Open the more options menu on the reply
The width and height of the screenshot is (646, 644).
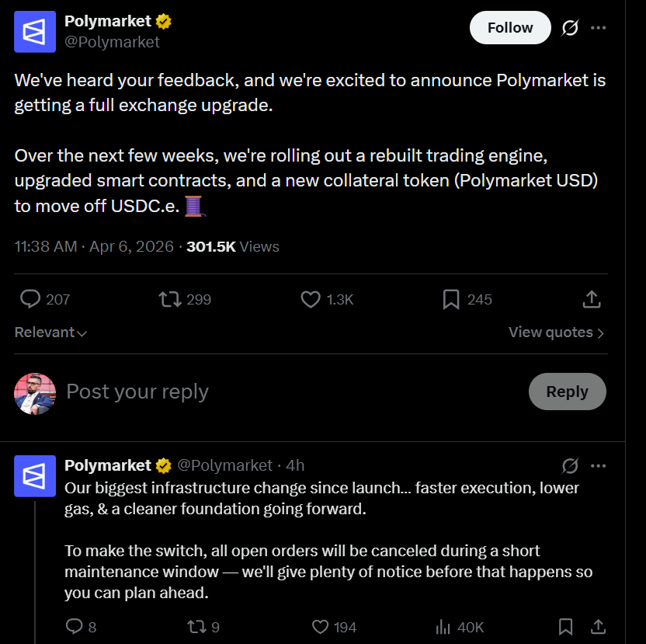click(x=599, y=465)
